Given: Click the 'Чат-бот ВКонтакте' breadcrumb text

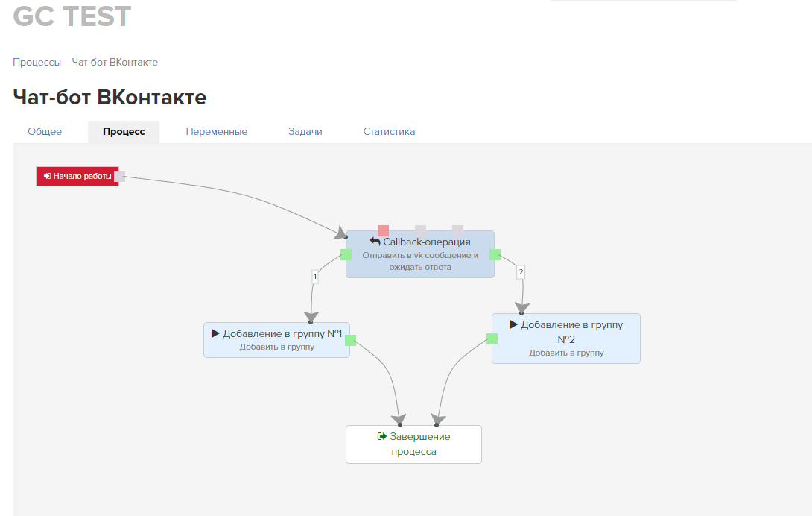Looking at the screenshot, I should (x=115, y=62).
